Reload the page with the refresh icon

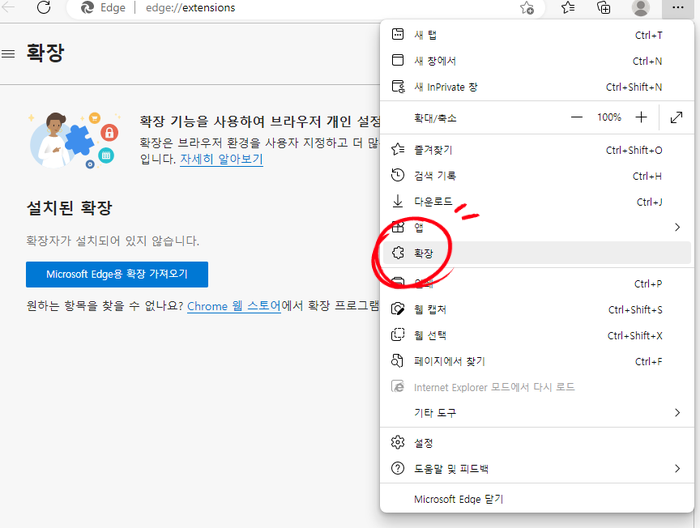coord(43,7)
